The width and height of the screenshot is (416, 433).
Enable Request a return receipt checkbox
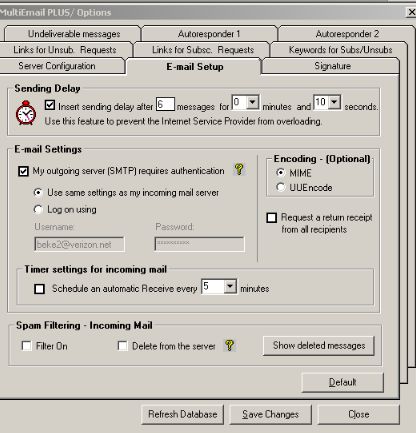[272, 218]
